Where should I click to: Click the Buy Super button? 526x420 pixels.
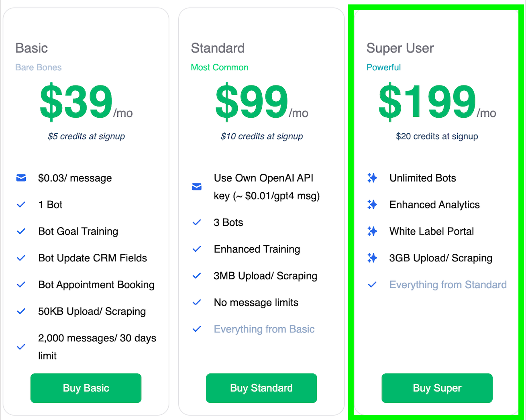tap(437, 388)
